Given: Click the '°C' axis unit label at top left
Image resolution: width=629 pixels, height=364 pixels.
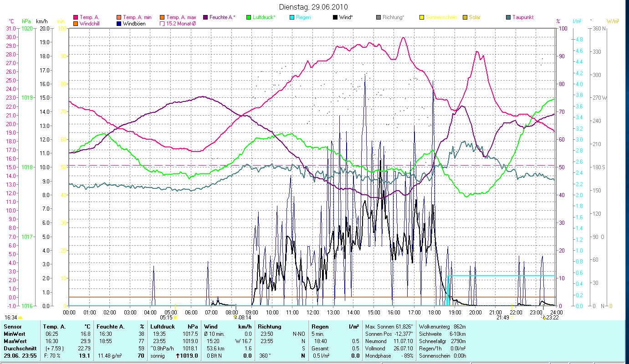Looking at the screenshot, I should coord(11,21).
